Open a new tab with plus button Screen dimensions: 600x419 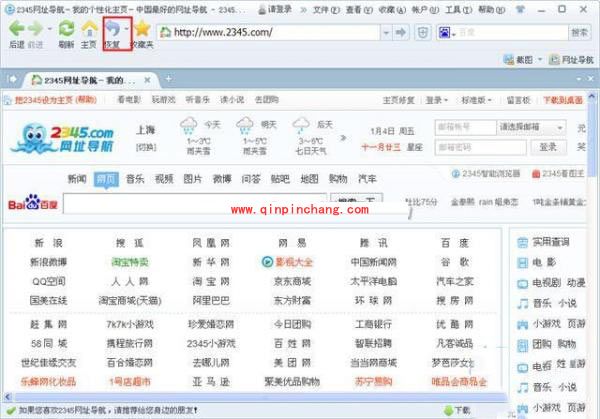click(x=168, y=79)
